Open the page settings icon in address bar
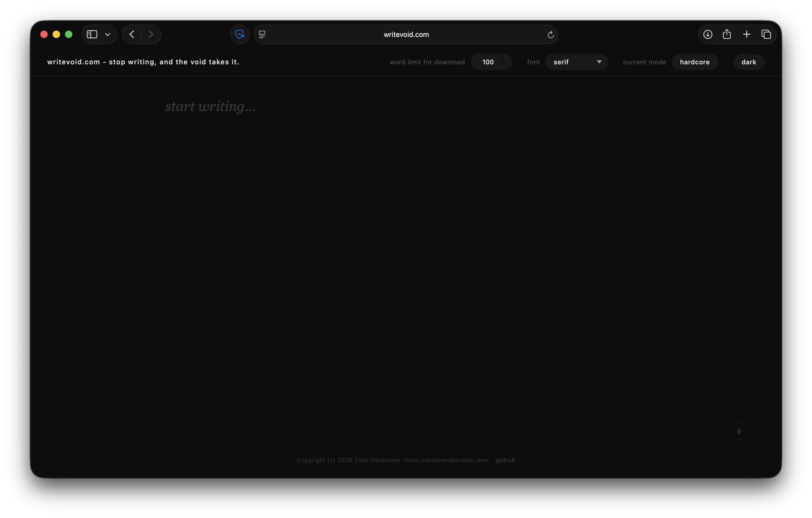The width and height of the screenshot is (812, 518). tap(262, 34)
